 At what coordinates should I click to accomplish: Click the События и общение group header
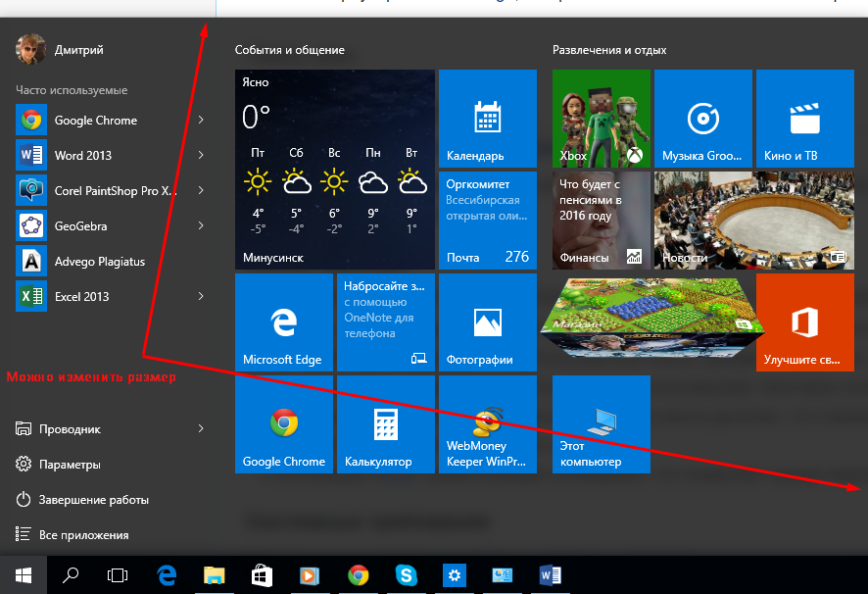click(290, 50)
